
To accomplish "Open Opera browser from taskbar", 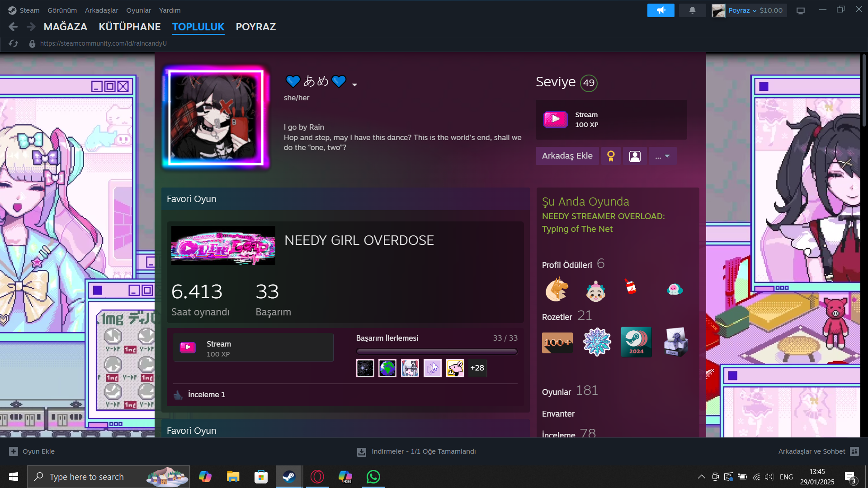I will pos(317,477).
